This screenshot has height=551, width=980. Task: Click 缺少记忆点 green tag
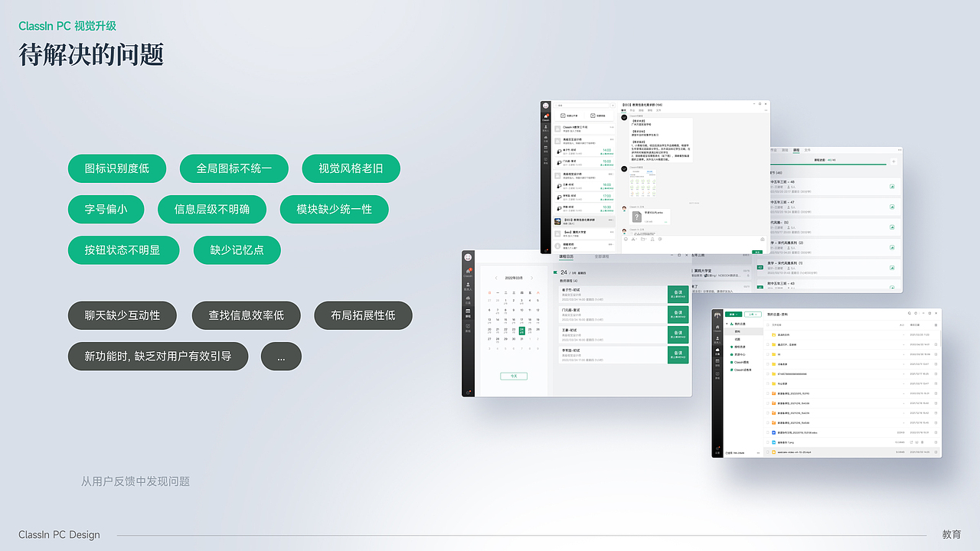(237, 250)
